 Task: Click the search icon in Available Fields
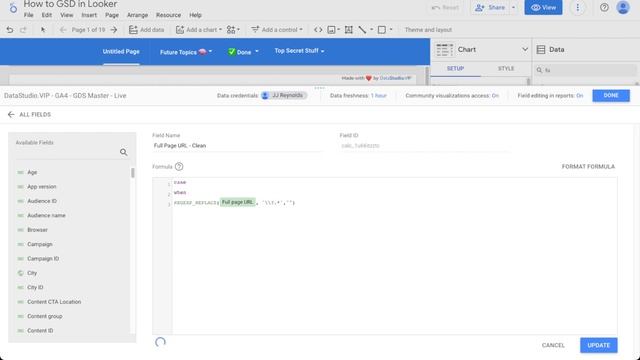[124, 152]
